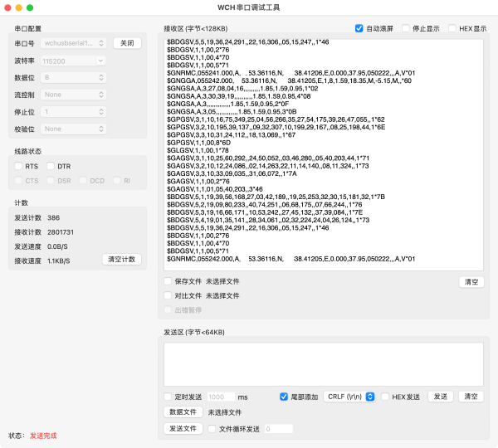
Task: Click the 1000 ms interval field
Action: point(221,397)
